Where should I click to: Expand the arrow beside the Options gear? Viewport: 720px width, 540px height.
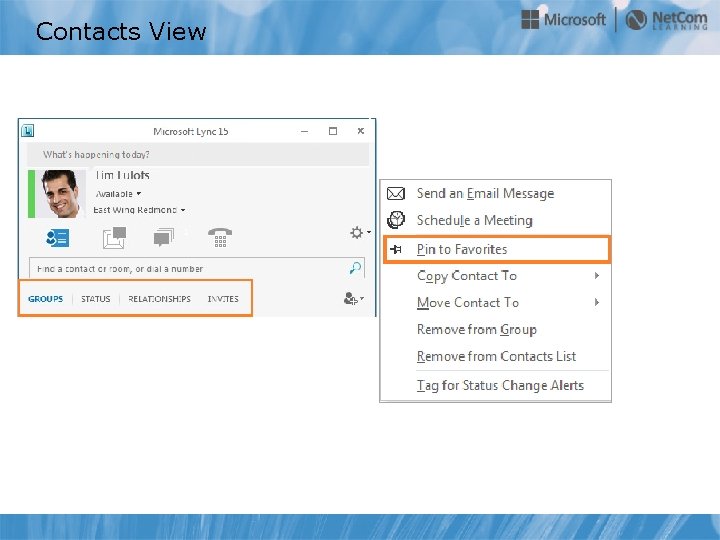click(369, 232)
